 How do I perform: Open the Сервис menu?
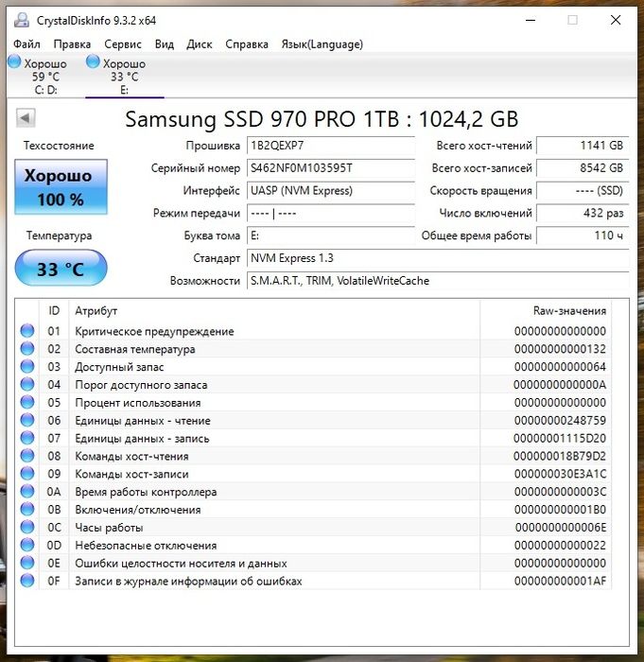pos(123,44)
